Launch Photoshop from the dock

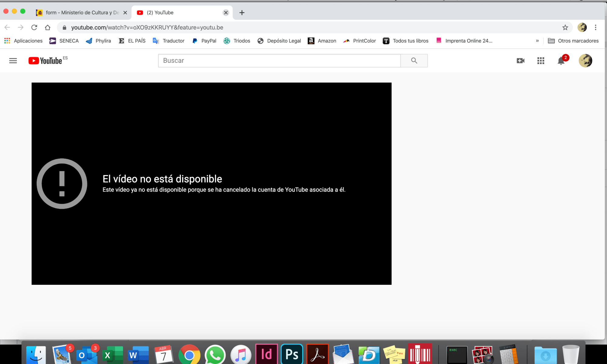click(x=292, y=354)
